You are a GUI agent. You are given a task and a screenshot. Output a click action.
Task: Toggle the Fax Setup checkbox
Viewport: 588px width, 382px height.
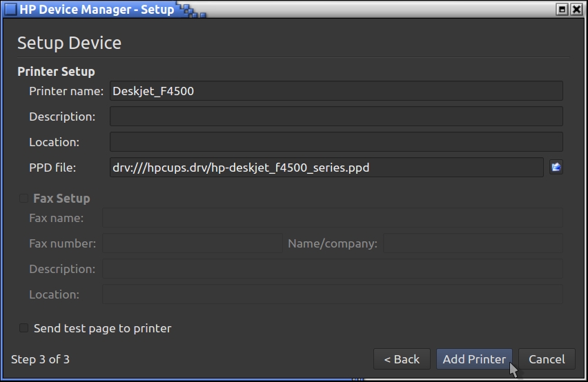click(24, 199)
